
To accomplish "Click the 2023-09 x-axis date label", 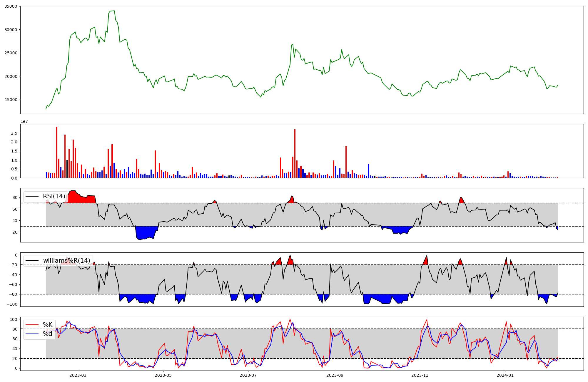I will 335,375.
